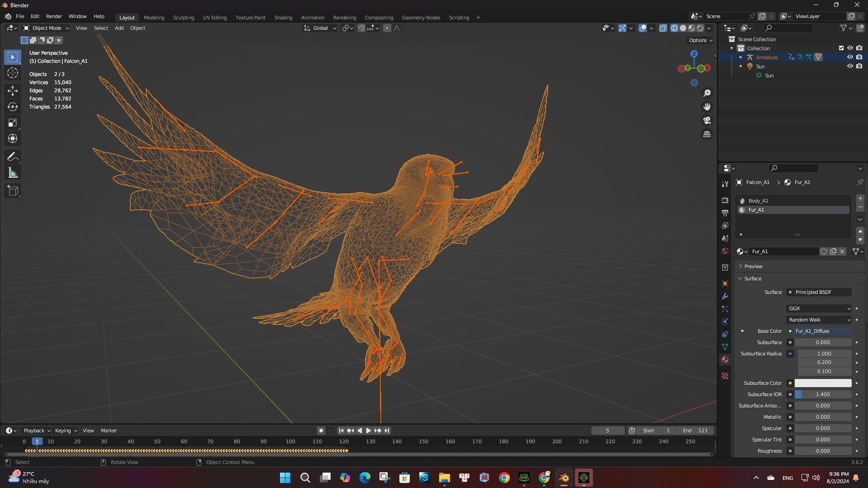The image size is (868, 488).
Task: Select the Annotate tool
Action: tap(13, 157)
